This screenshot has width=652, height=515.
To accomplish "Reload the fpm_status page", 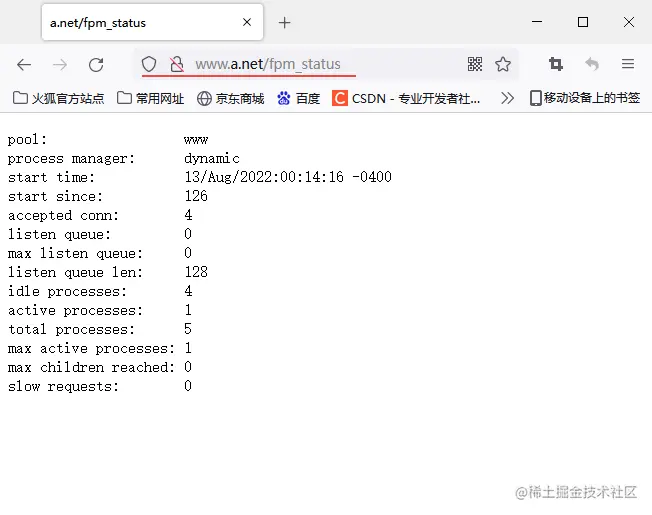I will tap(96, 65).
